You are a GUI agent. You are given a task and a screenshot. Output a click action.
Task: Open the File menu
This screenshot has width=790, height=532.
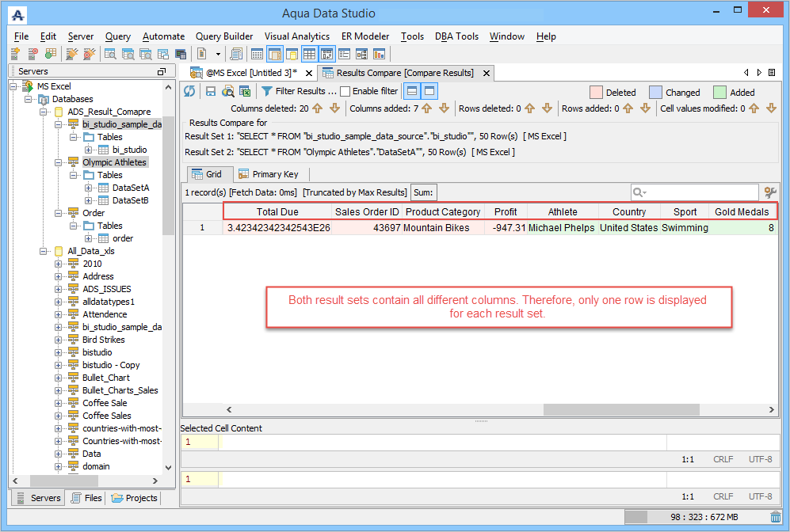coord(21,36)
